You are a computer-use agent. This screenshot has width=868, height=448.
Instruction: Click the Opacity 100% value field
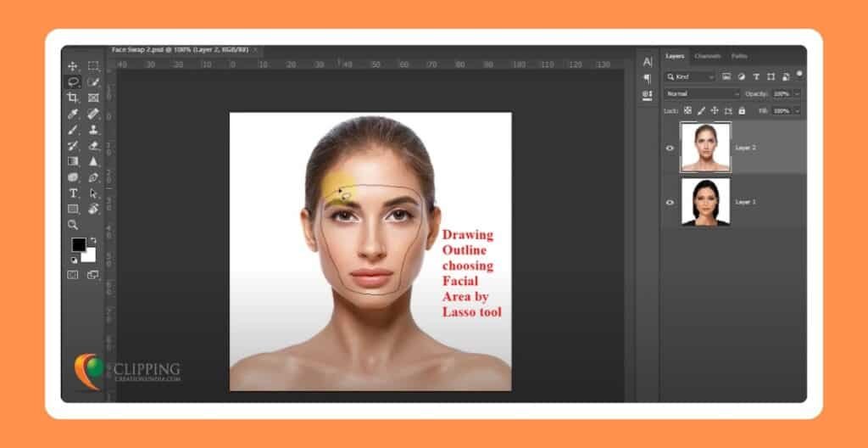coord(782,93)
